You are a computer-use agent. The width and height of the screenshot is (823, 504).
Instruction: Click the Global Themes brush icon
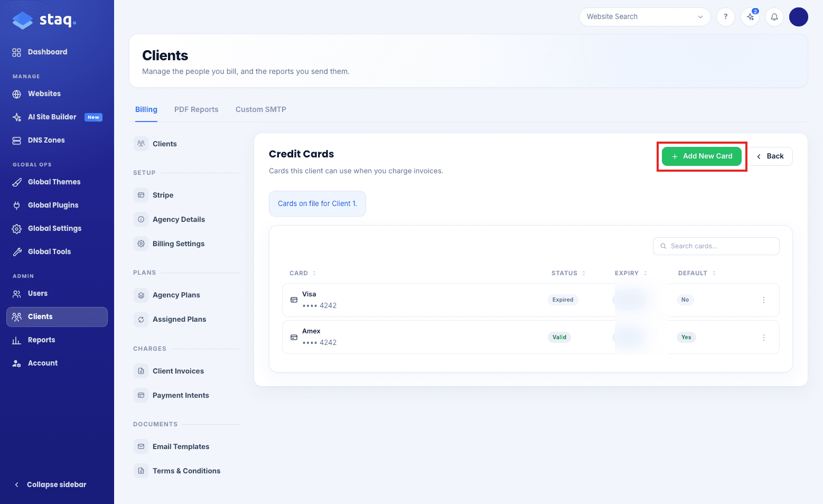tap(17, 182)
